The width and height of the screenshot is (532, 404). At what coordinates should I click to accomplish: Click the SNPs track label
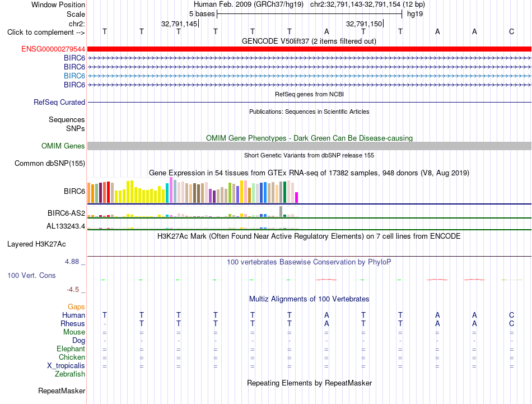pos(76,129)
